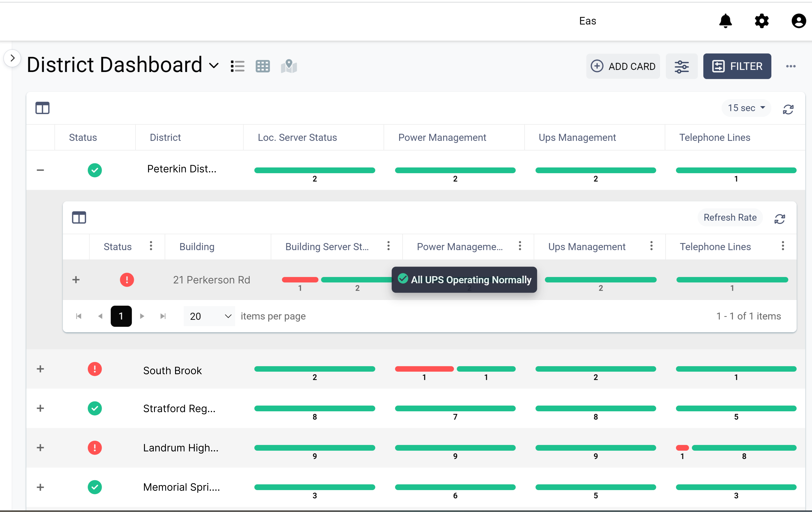Open notifications from the bell icon
The image size is (812, 512).
pyautogui.click(x=725, y=21)
